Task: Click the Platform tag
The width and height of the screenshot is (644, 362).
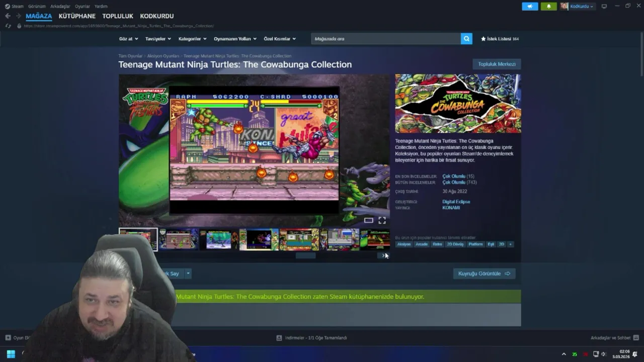Action: coord(475,244)
